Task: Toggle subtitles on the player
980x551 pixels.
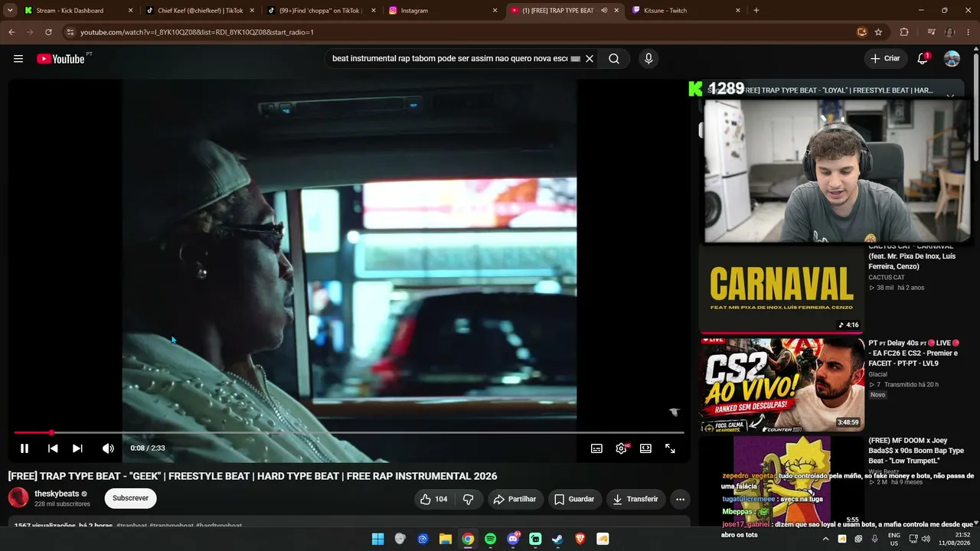Action: pos(596,448)
